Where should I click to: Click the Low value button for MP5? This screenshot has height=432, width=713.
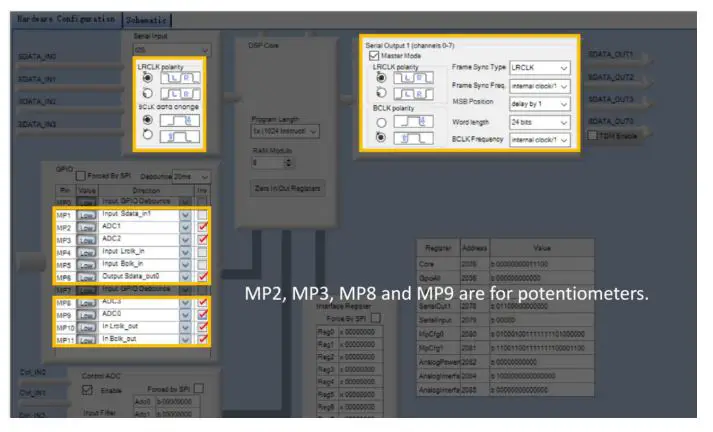86,265
